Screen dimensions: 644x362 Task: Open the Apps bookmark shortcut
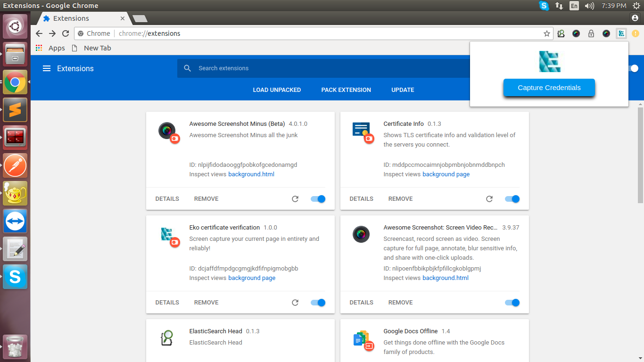50,48
